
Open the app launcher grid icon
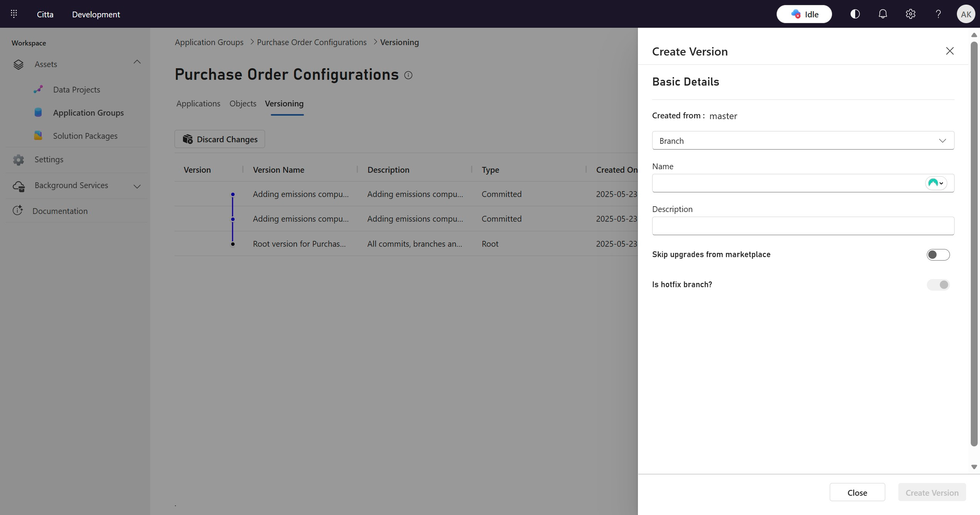(x=14, y=14)
